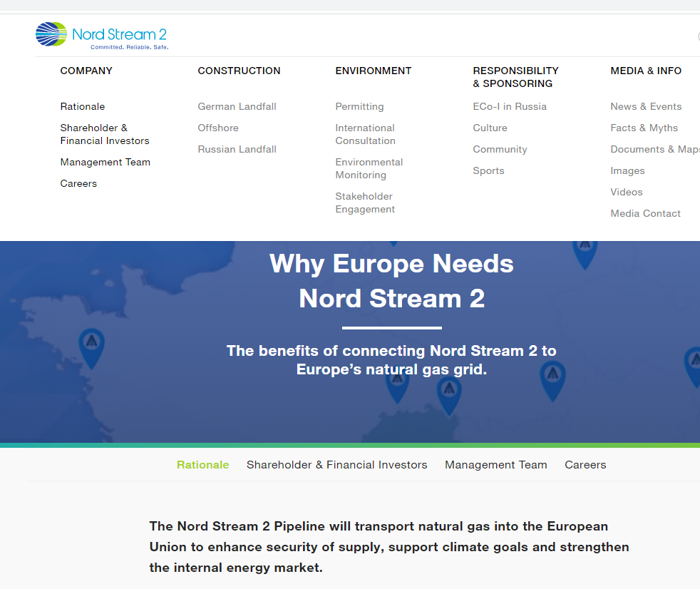
Task: Click the 'Why Europe Needs Nord Stream 2' heading
Action: tap(391, 281)
